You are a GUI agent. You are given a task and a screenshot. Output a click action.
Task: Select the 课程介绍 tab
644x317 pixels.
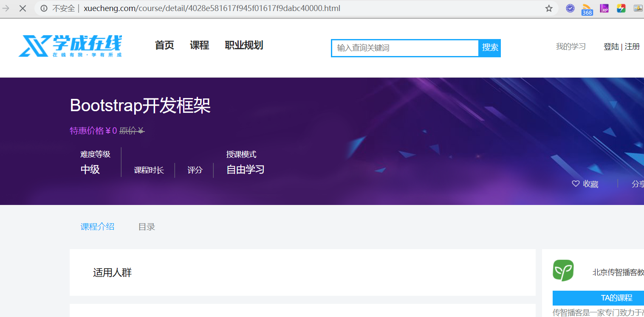97,227
